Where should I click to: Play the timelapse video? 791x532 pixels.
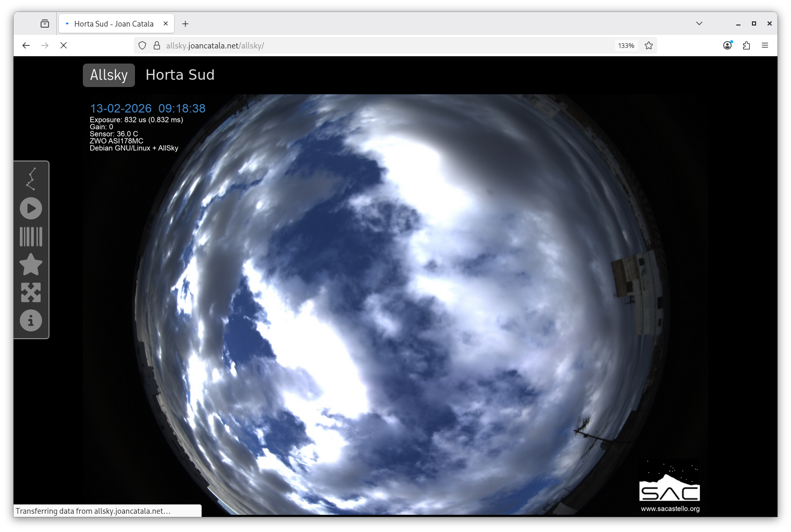pyautogui.click(x=31, y=208)
